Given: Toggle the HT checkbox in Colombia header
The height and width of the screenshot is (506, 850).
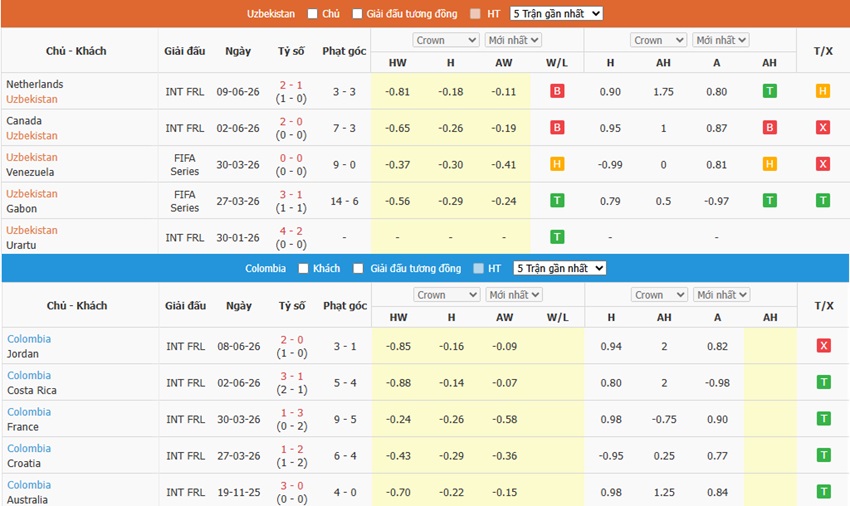Looking at the screenshot, I should 478,268.
